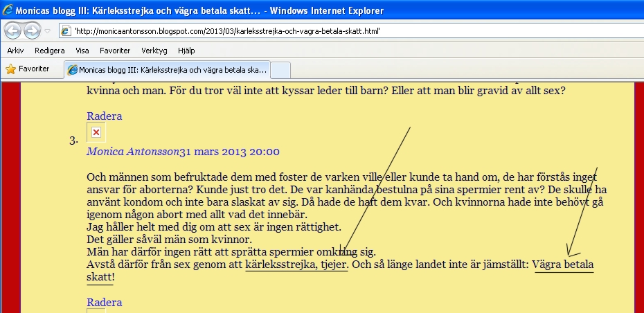
Task: Go back with the Back arrow button
Action: (x=12, y=30)
